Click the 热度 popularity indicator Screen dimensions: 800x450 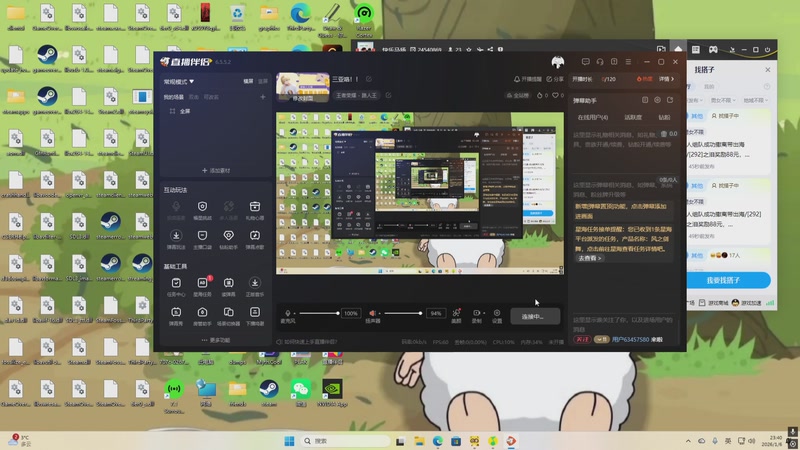tap(644, 79)
